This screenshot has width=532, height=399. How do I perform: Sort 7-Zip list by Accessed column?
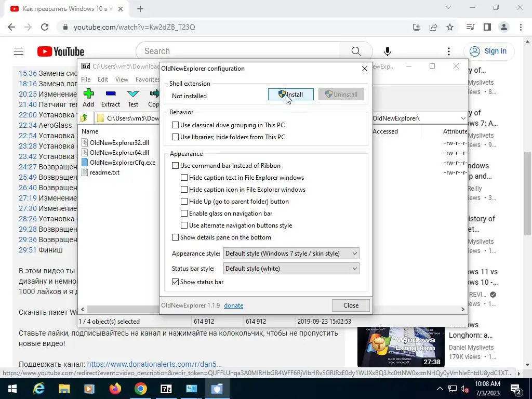pyautogui.click(x=385, y=131)
